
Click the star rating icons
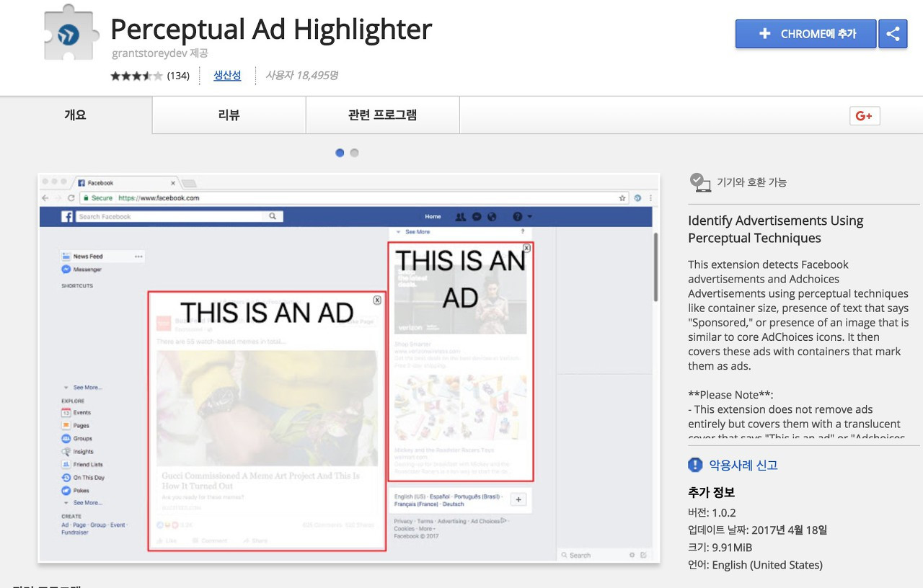[136, 76]
